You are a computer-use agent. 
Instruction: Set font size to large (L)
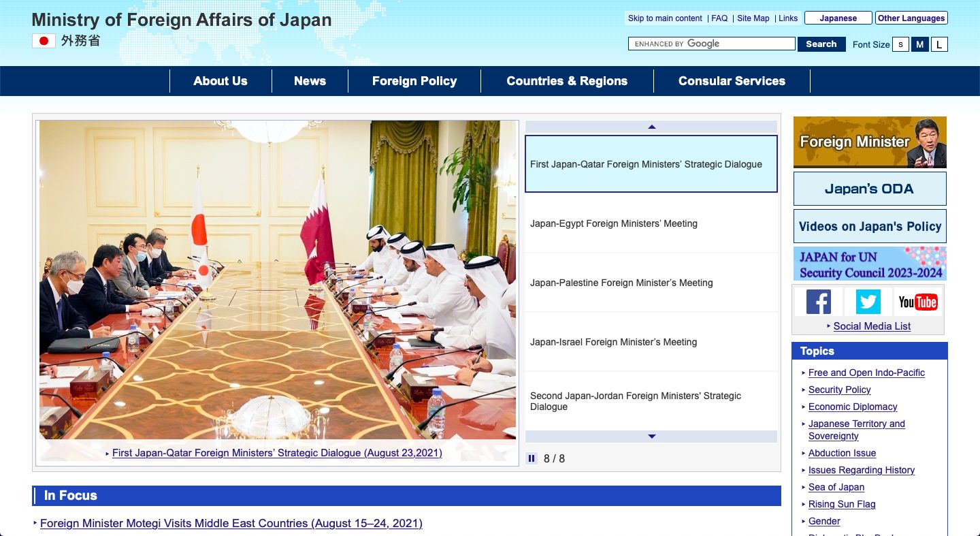[x=939, y=44]
